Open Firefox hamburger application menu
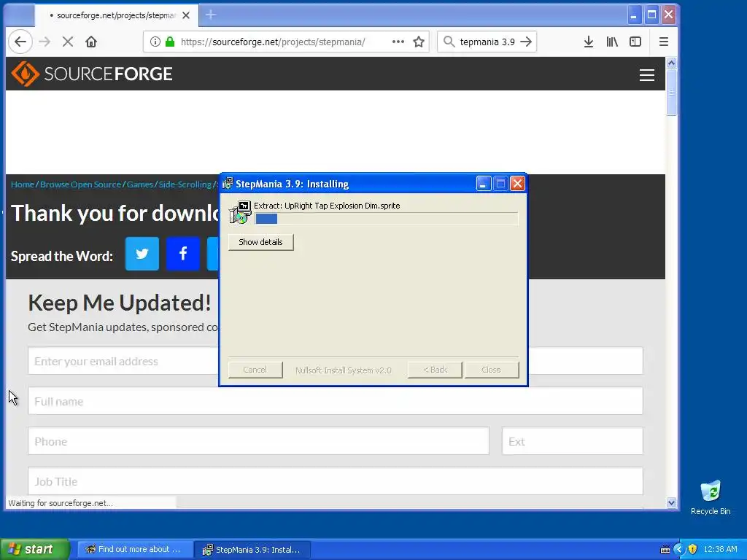Viewport: 747px width, 560px height. pos(664,42)
